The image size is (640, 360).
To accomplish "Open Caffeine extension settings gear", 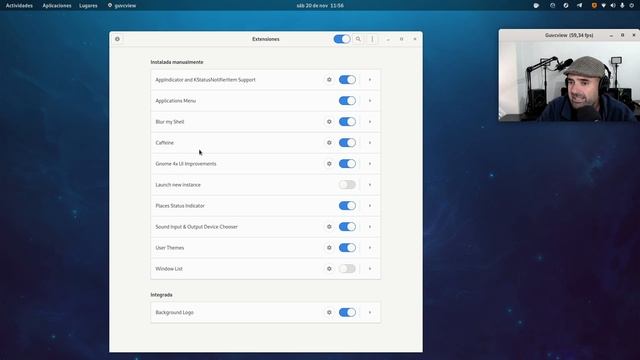I will [x=329, y=143].
